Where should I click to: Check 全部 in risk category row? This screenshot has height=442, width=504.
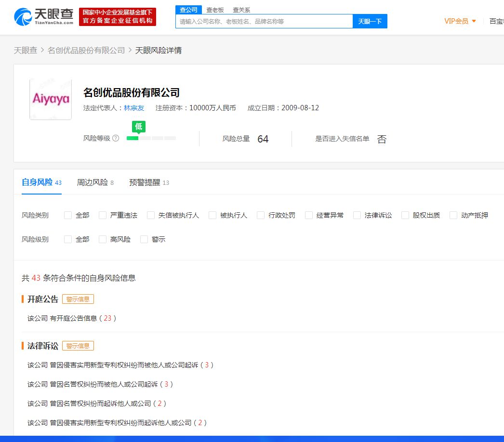pyautogui.click(x=68, y=215)
